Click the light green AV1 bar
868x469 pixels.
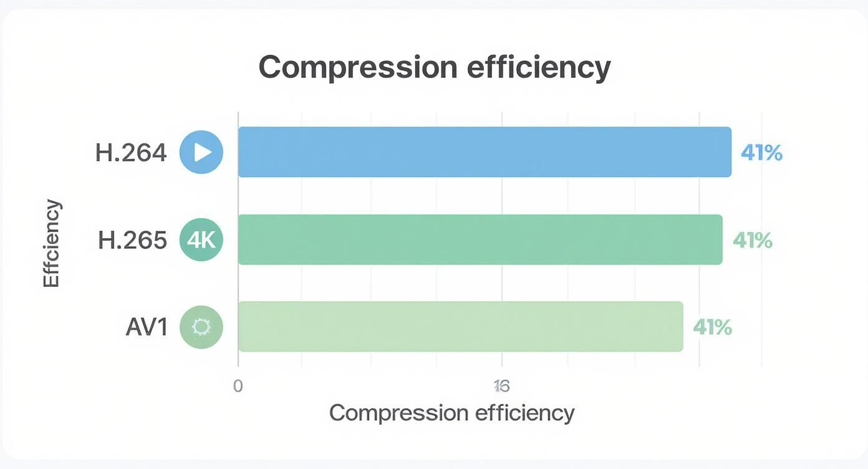[460, 327]
